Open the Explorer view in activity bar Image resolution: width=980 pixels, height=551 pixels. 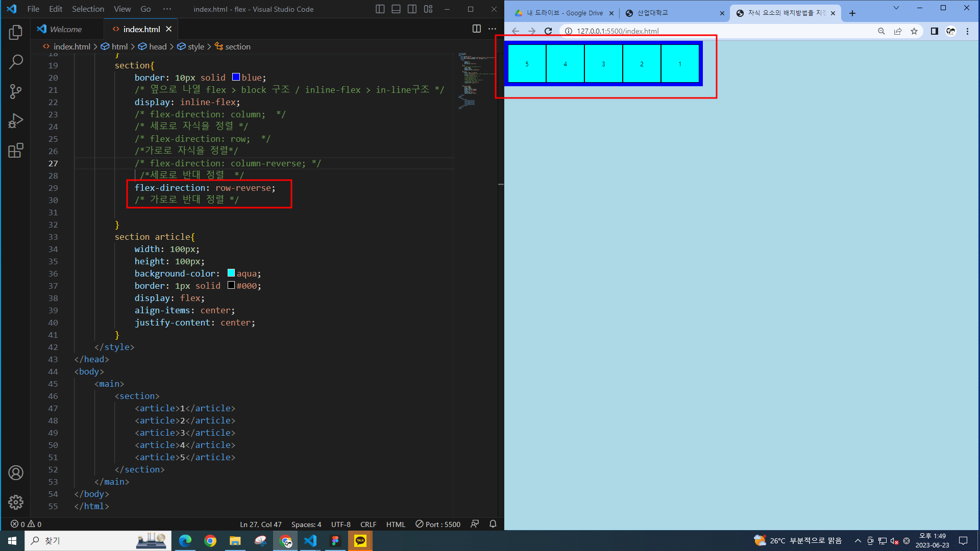coord(16,33)
